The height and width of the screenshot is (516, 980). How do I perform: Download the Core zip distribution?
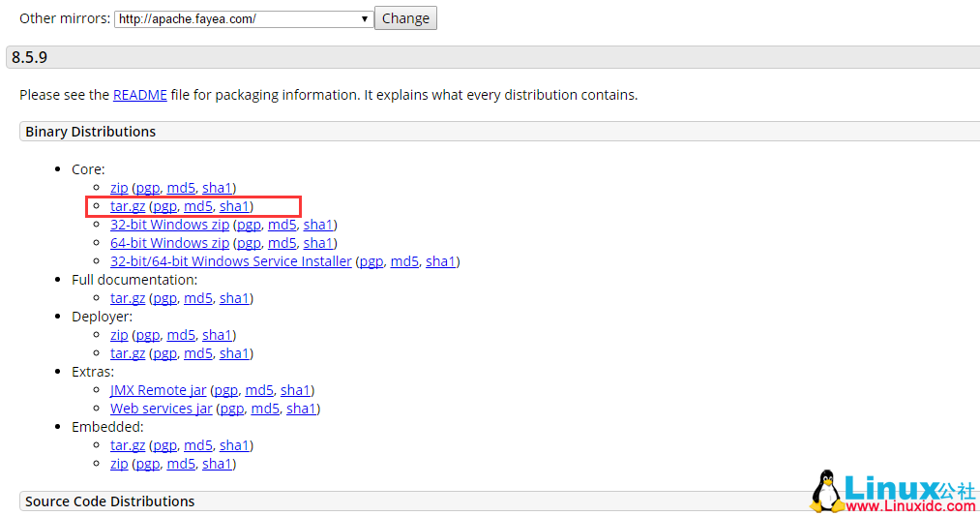119,188
